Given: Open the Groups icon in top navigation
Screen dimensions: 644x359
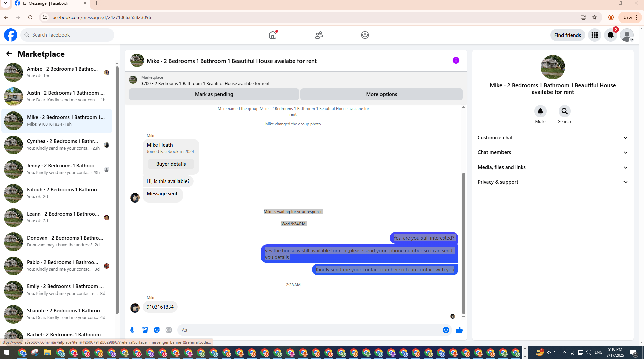Looking at the screenshot, I should click(x=365, y=35).
